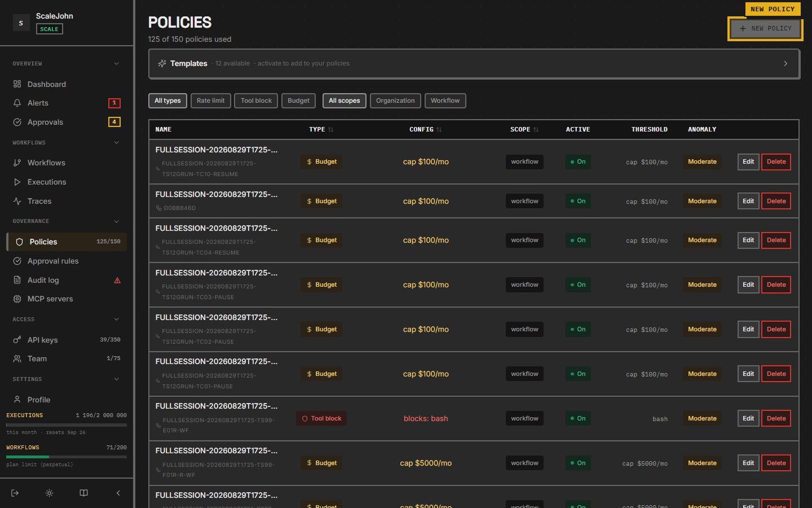812x508 pixels.
Task: Open Traces page
Action: (x=67, y=201)
